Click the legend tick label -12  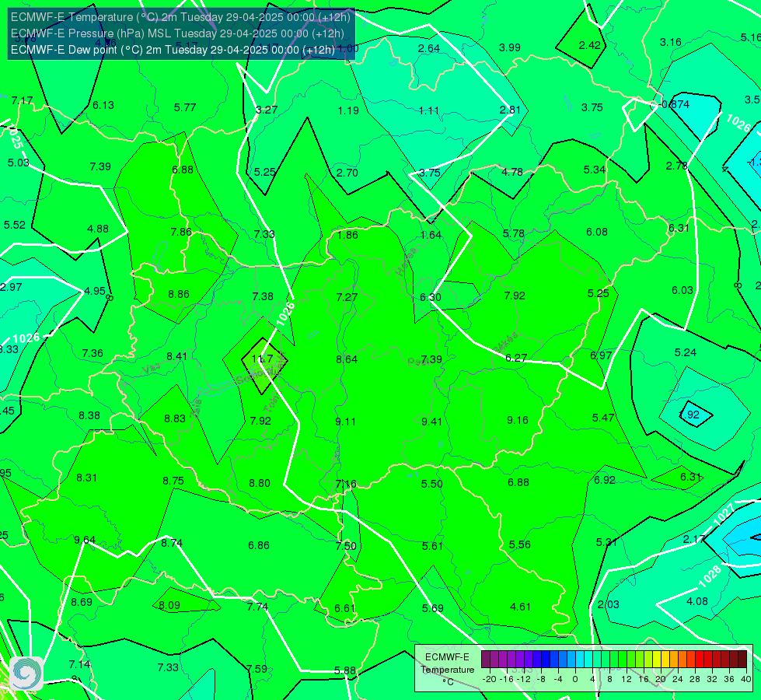click(524, 679)
